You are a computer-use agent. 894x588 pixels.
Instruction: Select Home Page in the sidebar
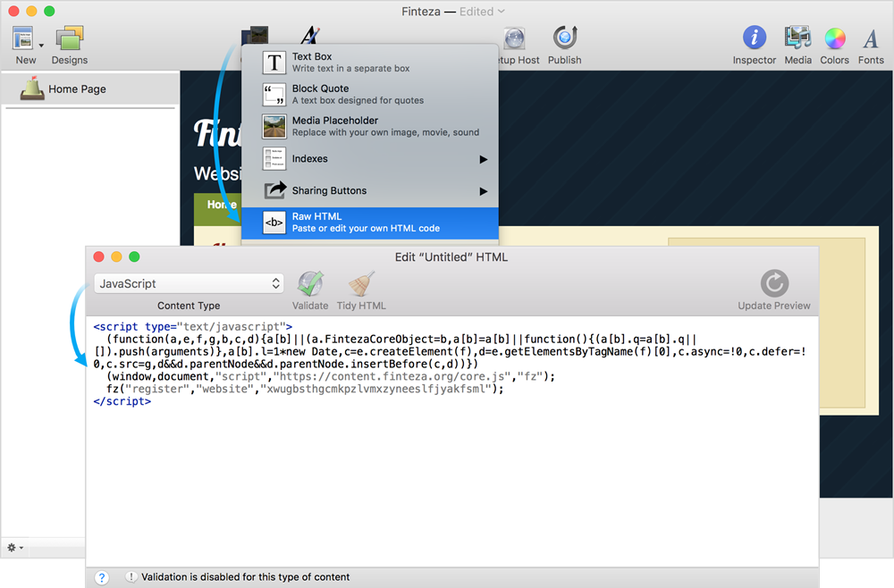coord(76,89)
